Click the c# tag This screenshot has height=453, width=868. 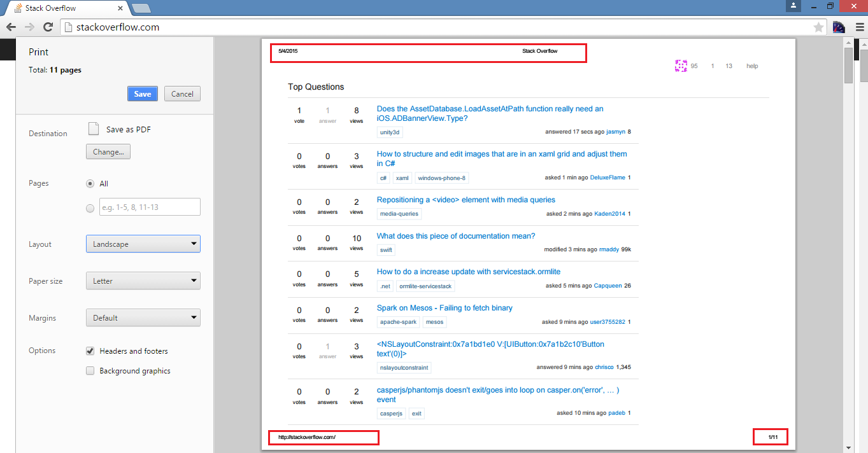(384, 178)
